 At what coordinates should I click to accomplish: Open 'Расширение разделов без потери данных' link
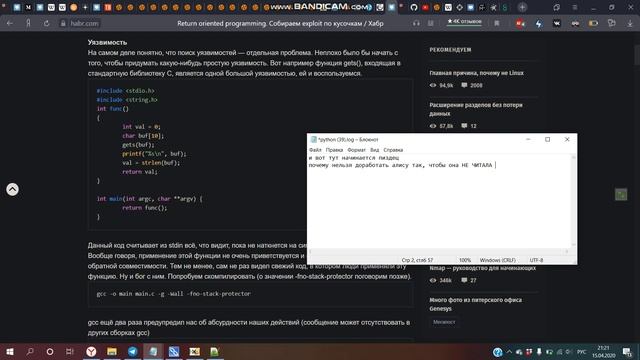click(x=476, y=109)
